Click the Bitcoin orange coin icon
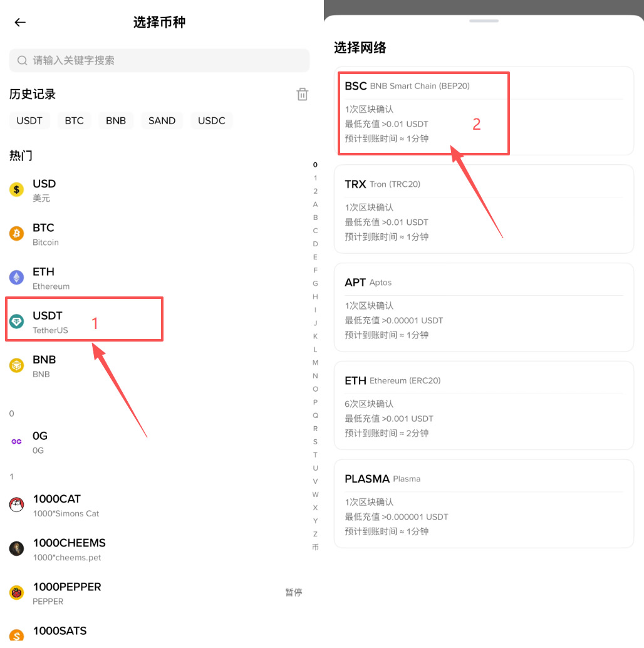Screen dimensions: 644x648 coord(16,234)
